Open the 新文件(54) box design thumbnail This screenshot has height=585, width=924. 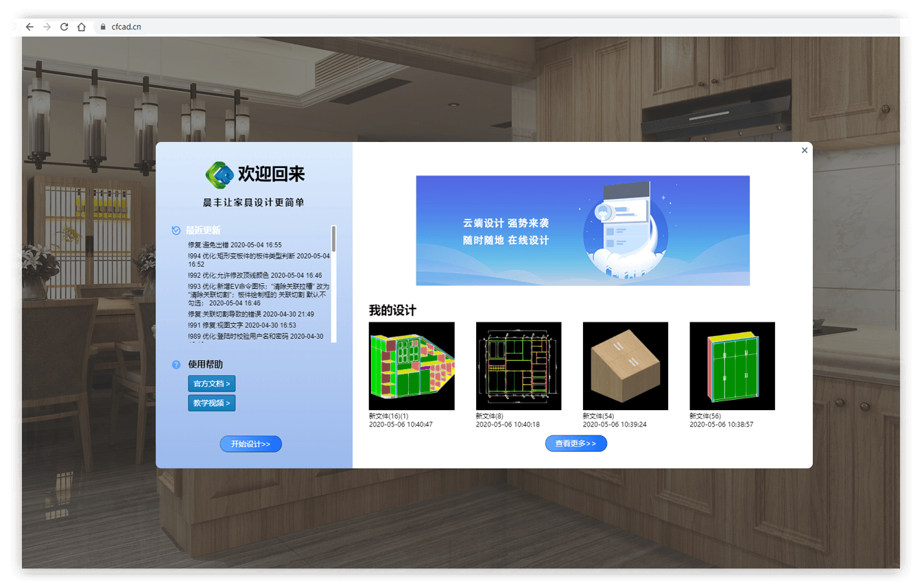(x=626, y=366)
